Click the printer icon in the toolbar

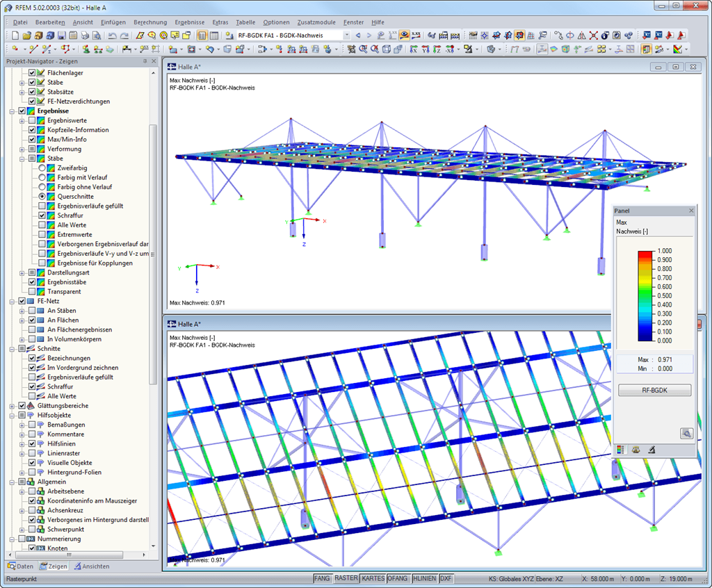pyautogui.click(x=83, y=35)
